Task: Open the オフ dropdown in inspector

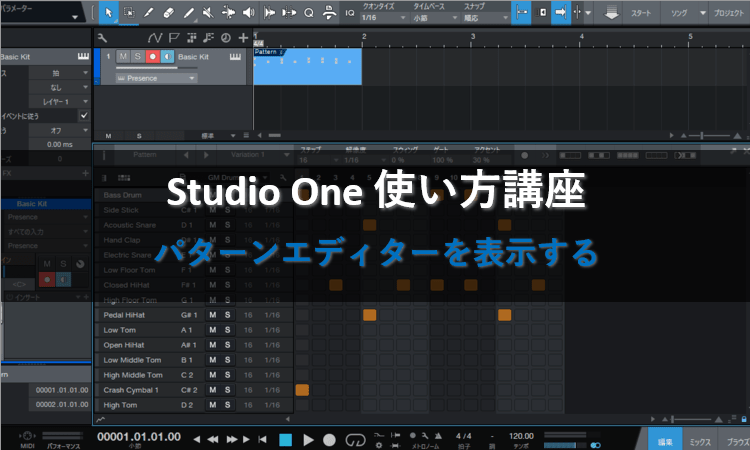Action: coord(59,131)
